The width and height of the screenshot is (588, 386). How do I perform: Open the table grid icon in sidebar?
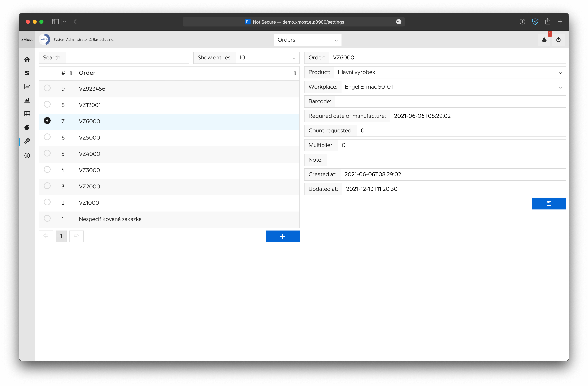pyautogui.click(x=27, y=114)
